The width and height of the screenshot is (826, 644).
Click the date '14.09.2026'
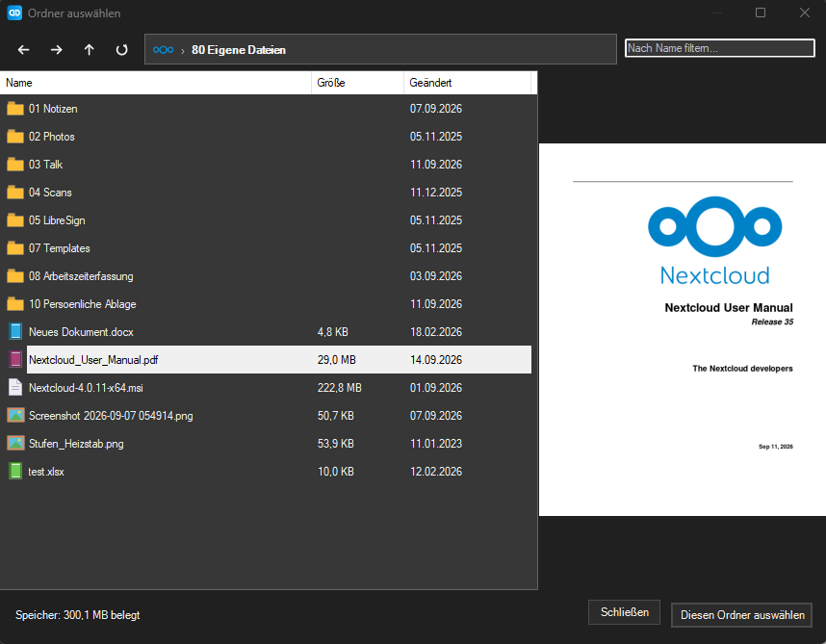(436, 360)
